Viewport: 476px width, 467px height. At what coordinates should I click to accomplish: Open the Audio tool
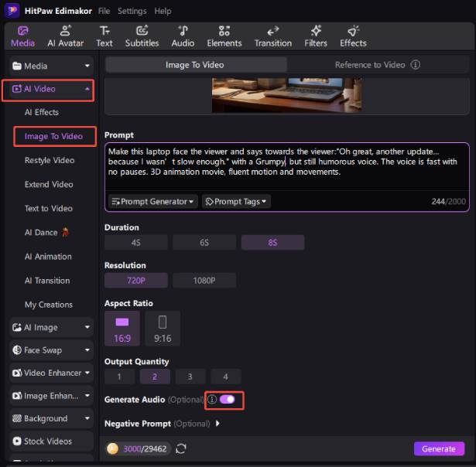point(183,36)
